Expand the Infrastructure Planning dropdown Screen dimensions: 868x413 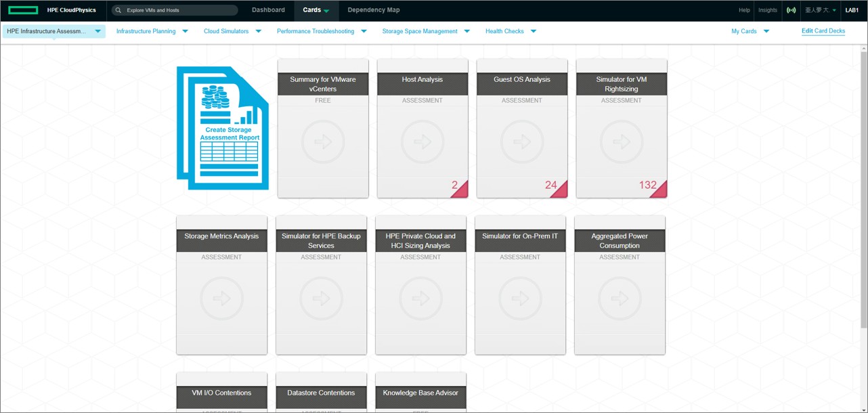point(185,31)
